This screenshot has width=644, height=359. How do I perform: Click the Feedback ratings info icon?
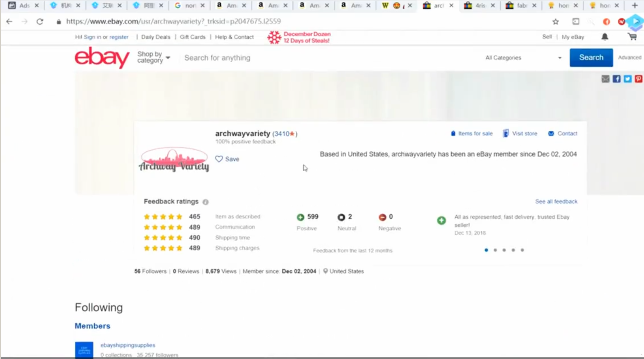point(206,202)
